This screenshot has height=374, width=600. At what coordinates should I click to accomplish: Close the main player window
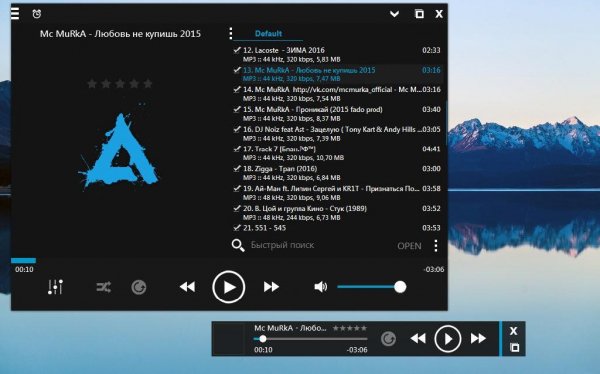(x=439, y=14)
